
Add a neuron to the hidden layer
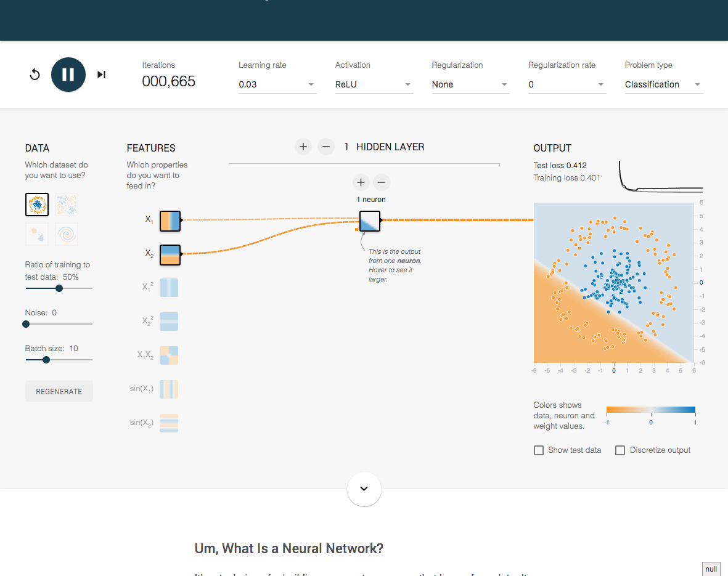[361, 182]
